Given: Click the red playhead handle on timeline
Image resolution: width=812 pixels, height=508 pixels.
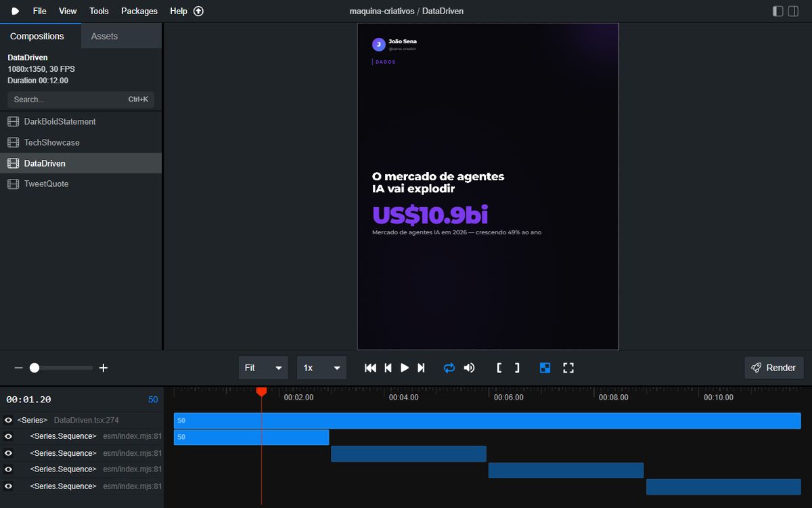Looking at the screenshot, I should pyautogui.click(x=261, y=391).
